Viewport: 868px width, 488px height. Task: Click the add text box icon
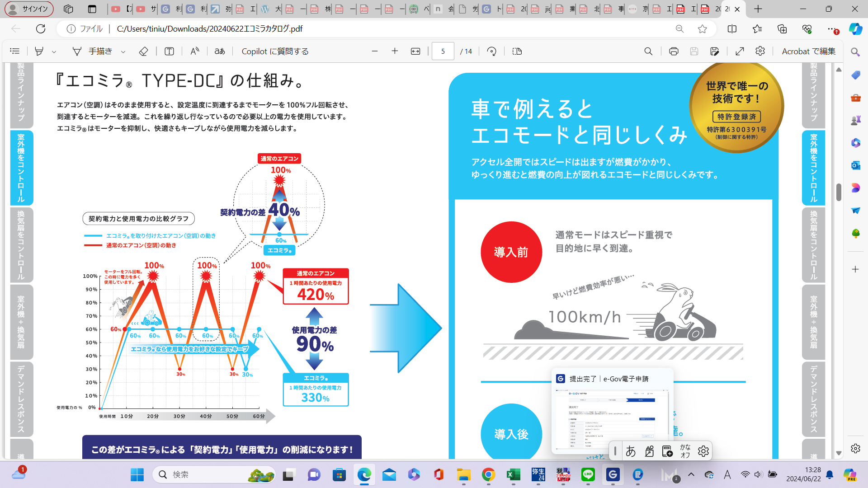pyautogui.click(x=169, y=52)
